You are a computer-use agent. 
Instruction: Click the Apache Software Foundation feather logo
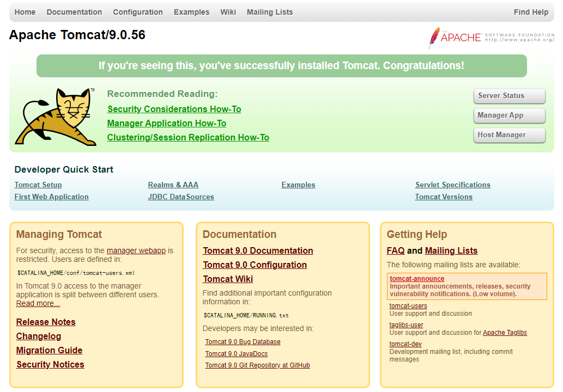491,38
